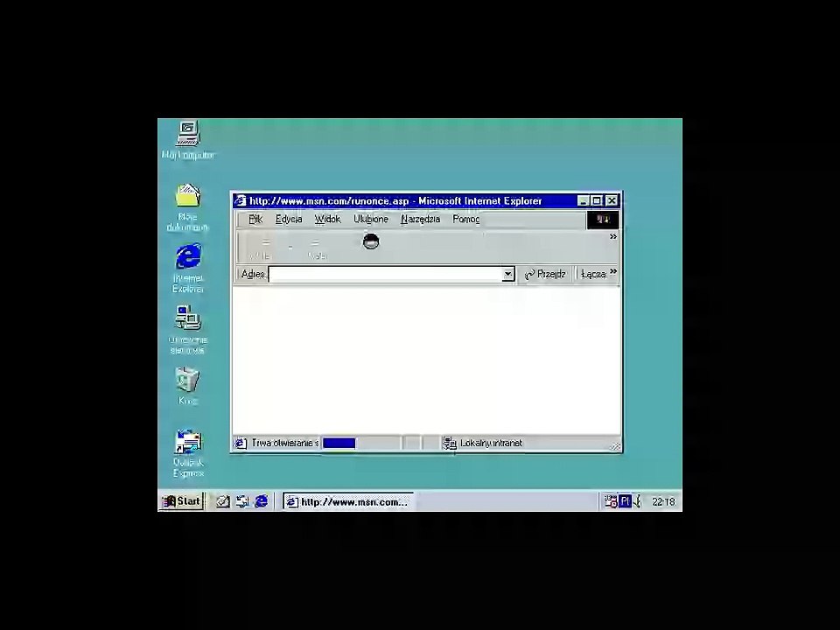This screenshot has width=840, height=630.
Task: Click the blue page loading progress bar
Action: [x=339, y=443]
